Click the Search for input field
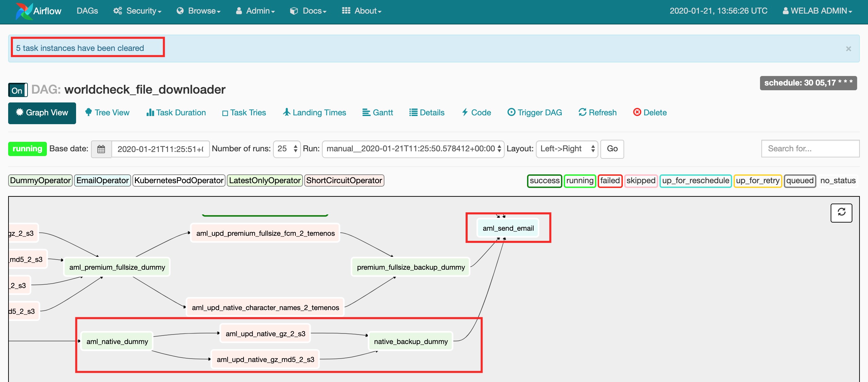The width and height of the screenshot is (868, 382). [810, 149]
